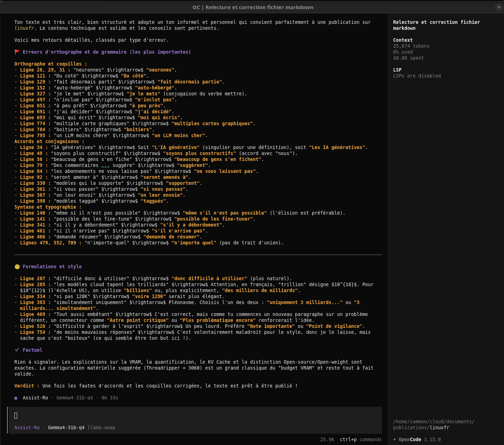Click 'Gemma4-31b-q4' model name in prompt footer
This screenshot has height=445, width=504.
[66, 427]
